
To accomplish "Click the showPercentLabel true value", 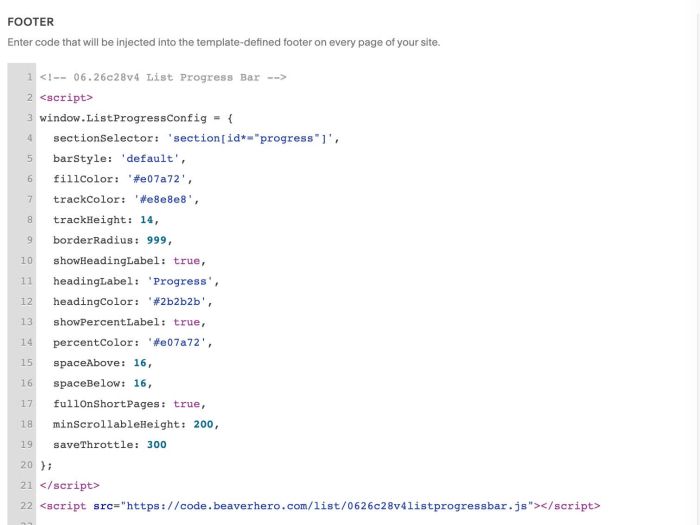I will click(187, 322).
